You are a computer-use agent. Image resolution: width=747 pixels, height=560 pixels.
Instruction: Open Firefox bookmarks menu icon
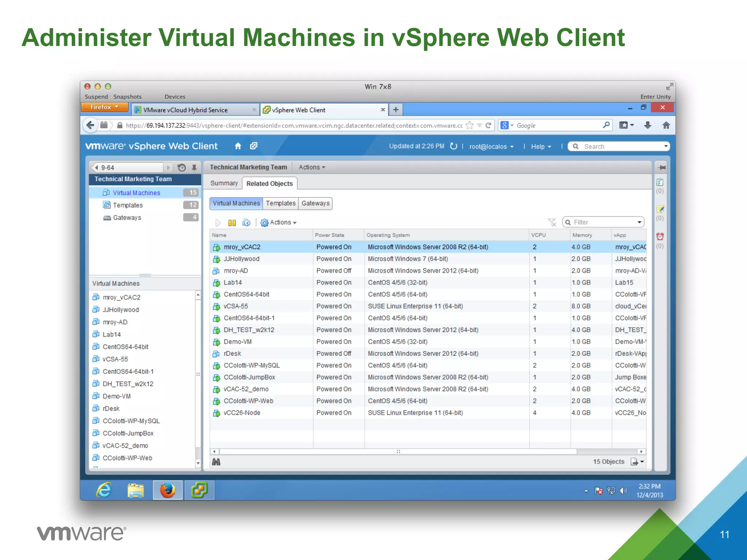(626, 125)
